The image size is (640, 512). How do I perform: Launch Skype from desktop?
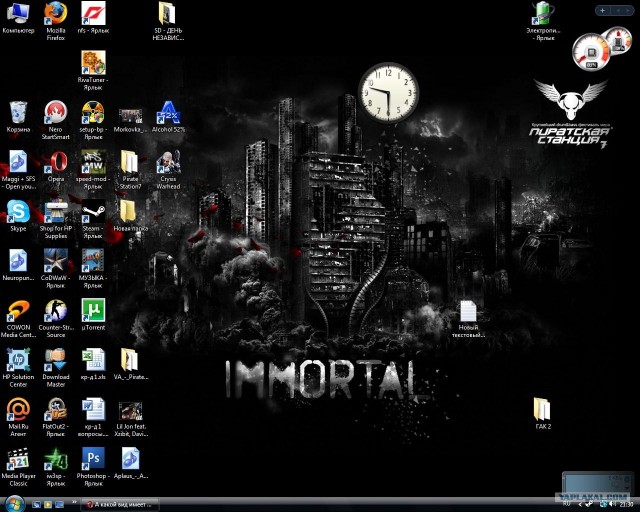coord(18,216)
